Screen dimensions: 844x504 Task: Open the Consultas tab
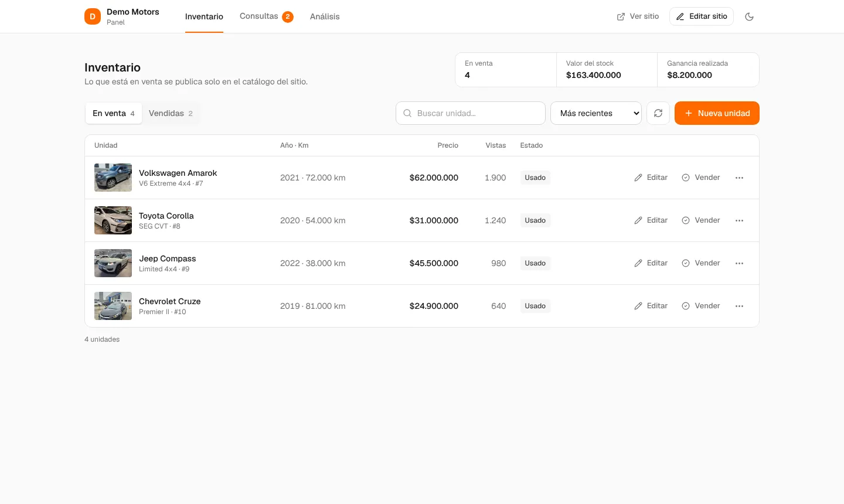(266, 16)
